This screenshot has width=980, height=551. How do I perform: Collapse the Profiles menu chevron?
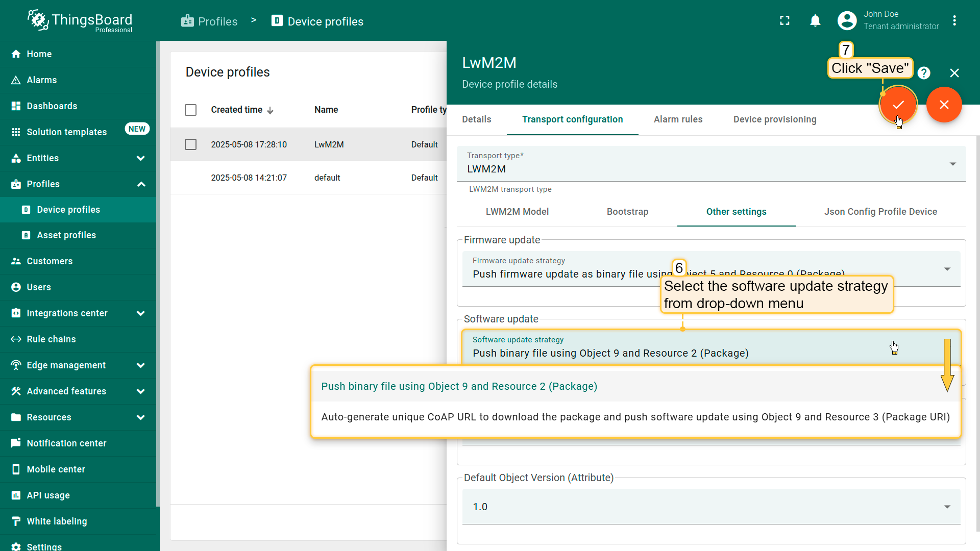pyautogui.click(x=141, y=184)
